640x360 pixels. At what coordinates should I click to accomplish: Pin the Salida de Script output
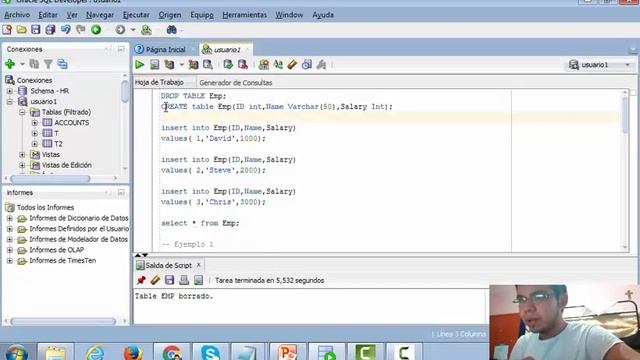pyautogui.click(x=141, y=280)
